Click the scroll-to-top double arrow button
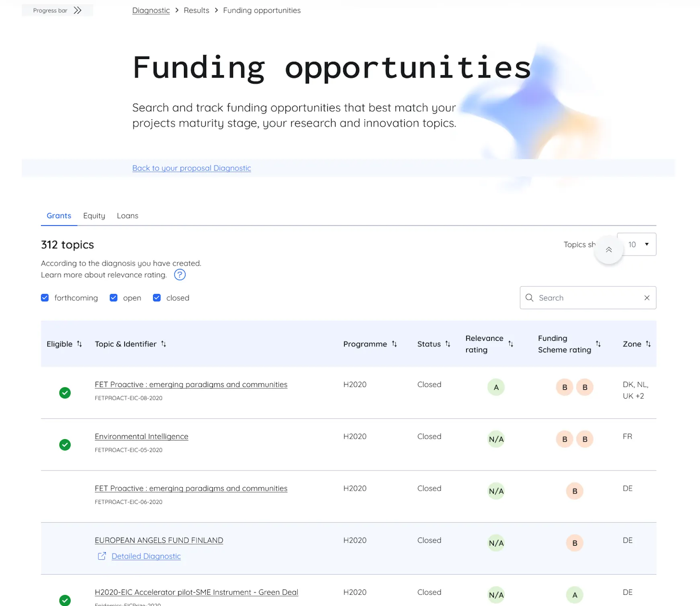Screen dimensions: 700x606 pyautogui.click(x=609, y=250)
